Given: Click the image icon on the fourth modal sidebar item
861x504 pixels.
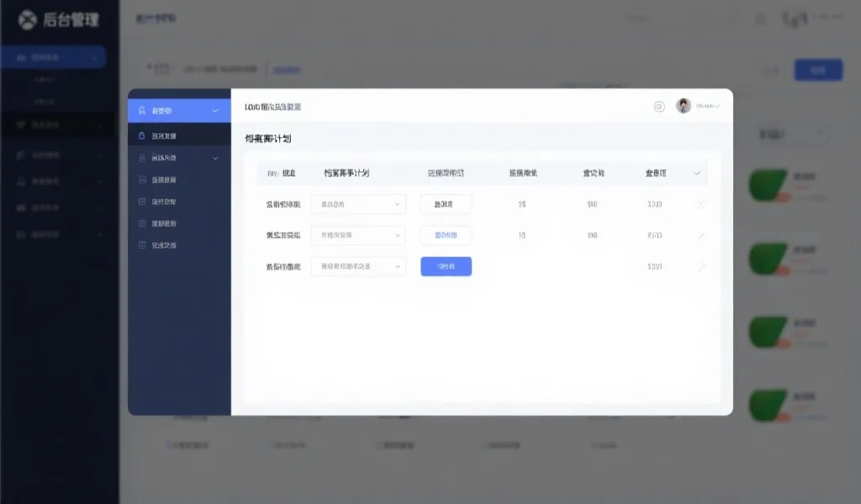Looking at the screenshot, I should 141,179.
